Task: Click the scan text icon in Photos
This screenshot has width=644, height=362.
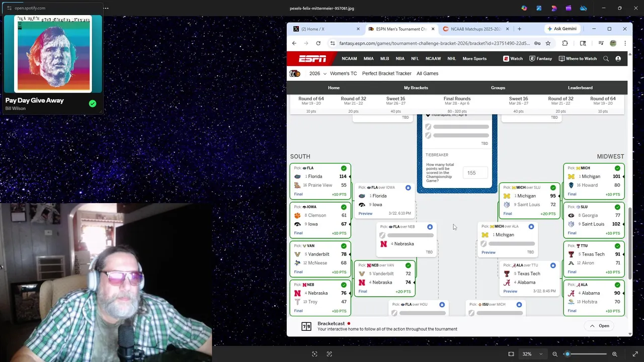Action: click(330, 354)
